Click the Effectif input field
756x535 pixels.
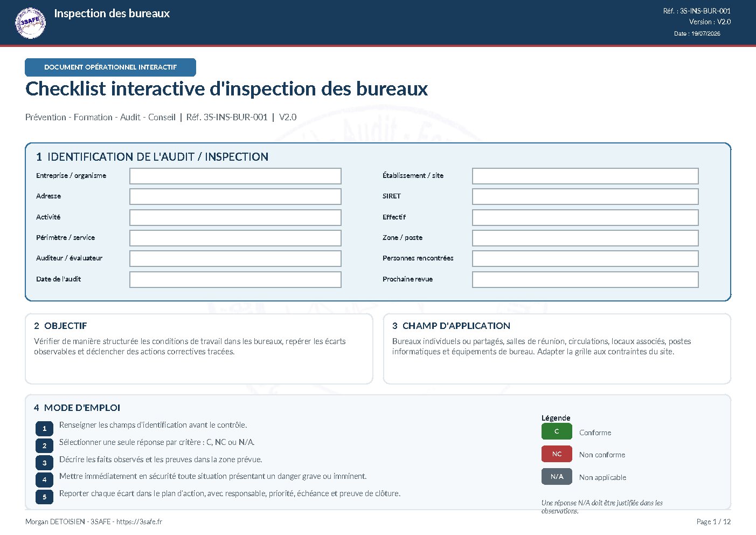pos(585,217)
